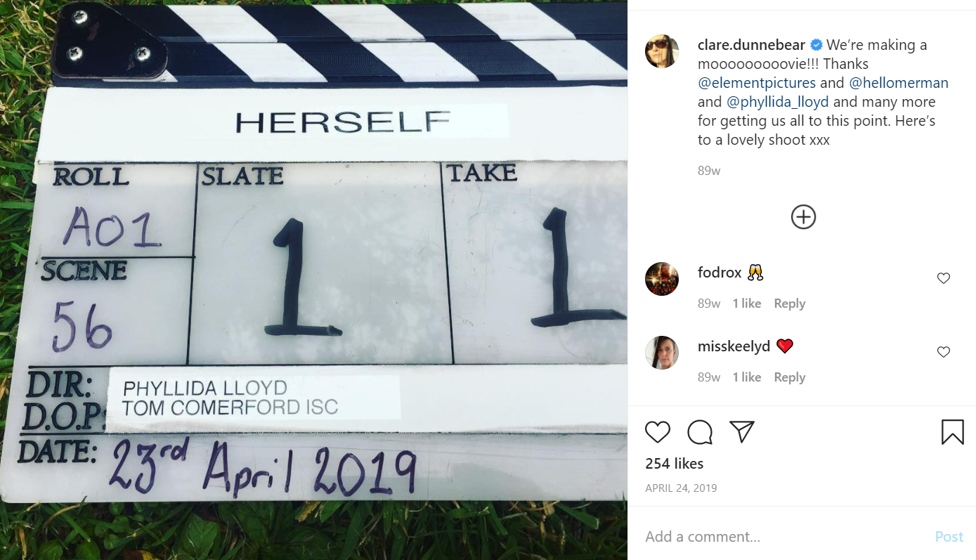
Task: Visit the @elementpictures mention
Action: click(x=757, y=83)
